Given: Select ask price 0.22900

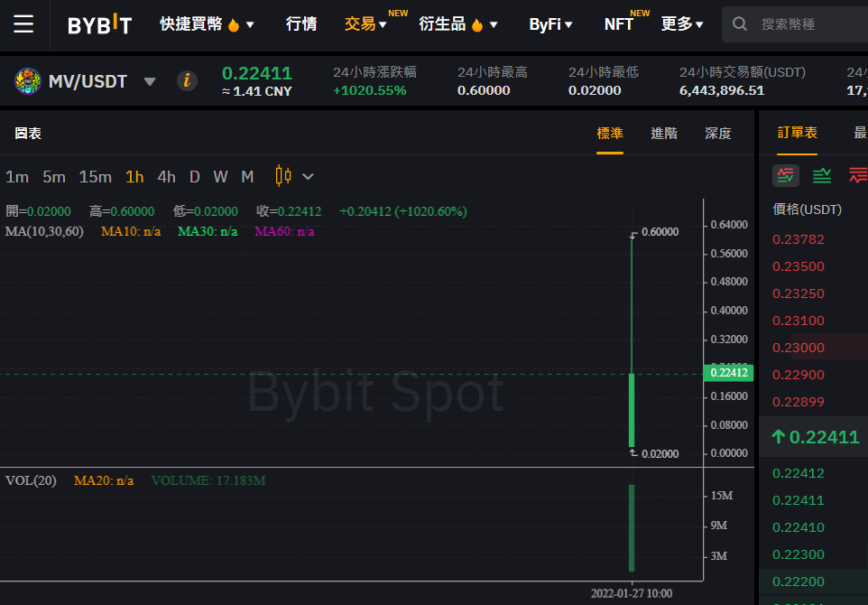Looking at the screenshot, I should [x=799, y=375].
